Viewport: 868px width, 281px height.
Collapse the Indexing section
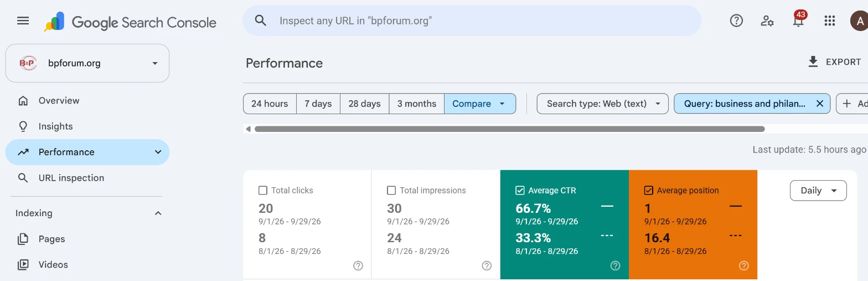158,213
